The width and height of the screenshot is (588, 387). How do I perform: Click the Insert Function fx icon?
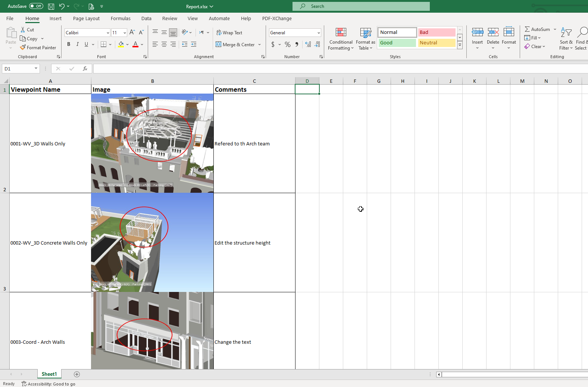[x=85, y=69]
